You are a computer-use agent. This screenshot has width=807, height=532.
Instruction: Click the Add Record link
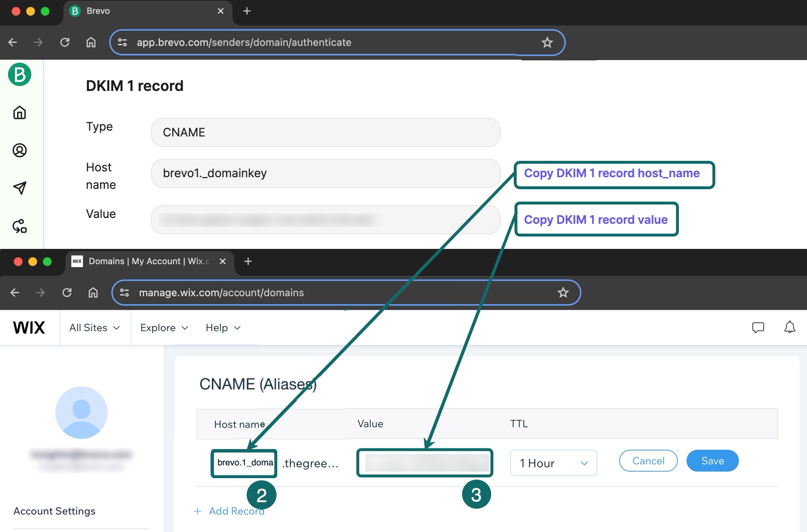(x=229, y=511)
